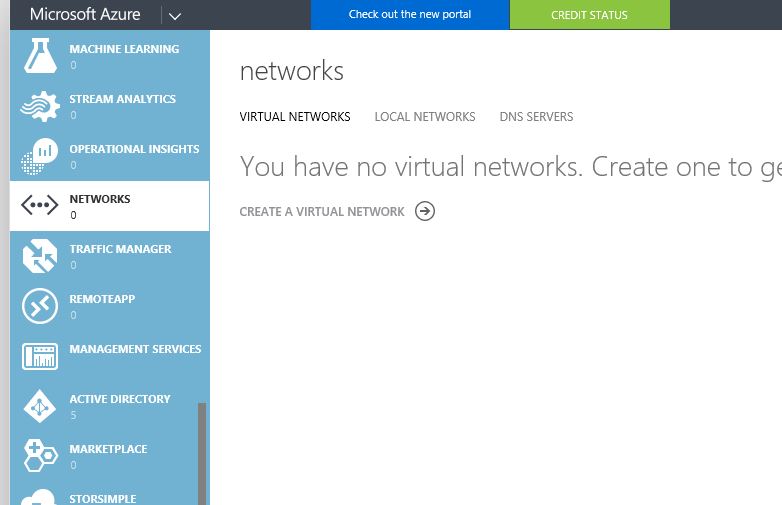782x505 pixels.
Task: Open the StorSimple cloud icon
Action: click(40, 497)
